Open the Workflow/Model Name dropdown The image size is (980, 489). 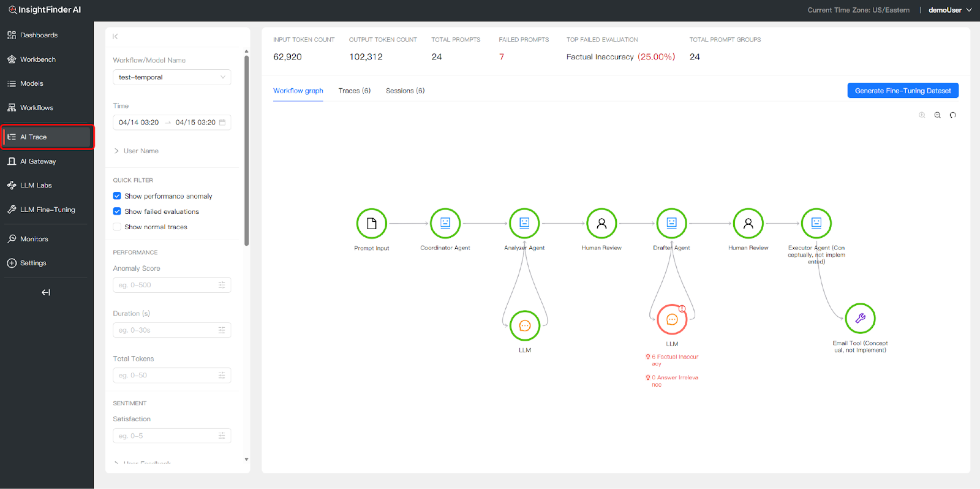tap(171, 77)
